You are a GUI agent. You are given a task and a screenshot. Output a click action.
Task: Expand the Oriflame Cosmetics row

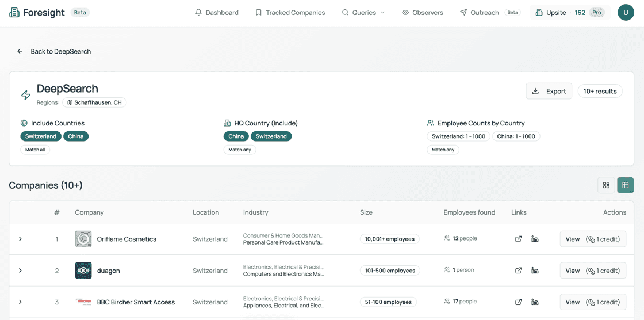pos(20,239)
